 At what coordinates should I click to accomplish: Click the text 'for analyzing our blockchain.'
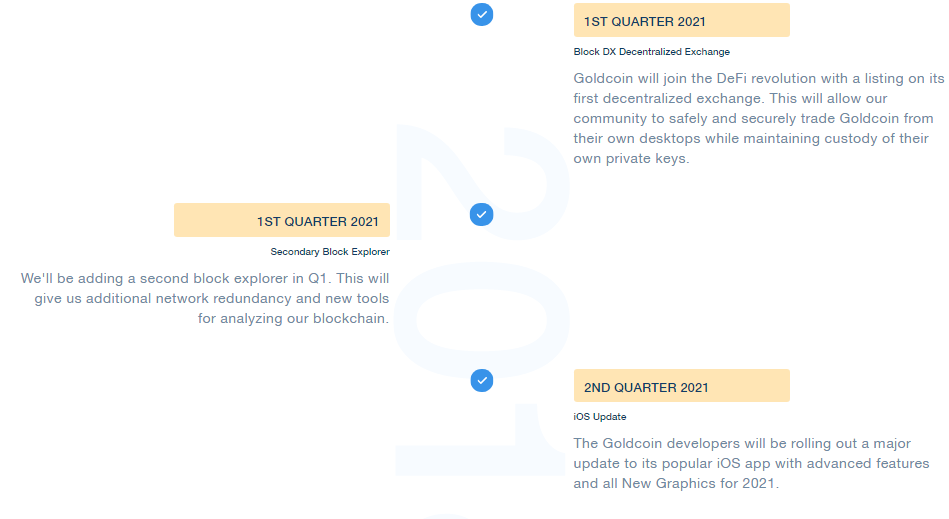click(x=294, y=319)
